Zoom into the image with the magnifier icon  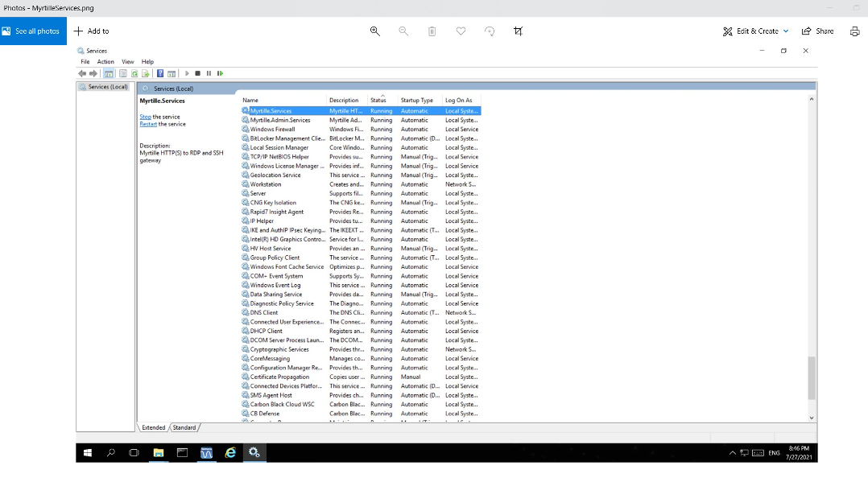point(375,31)
